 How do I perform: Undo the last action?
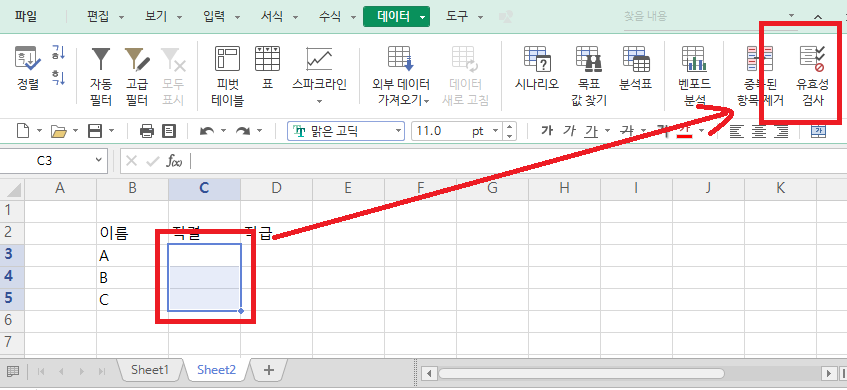(x=207, y=131)
